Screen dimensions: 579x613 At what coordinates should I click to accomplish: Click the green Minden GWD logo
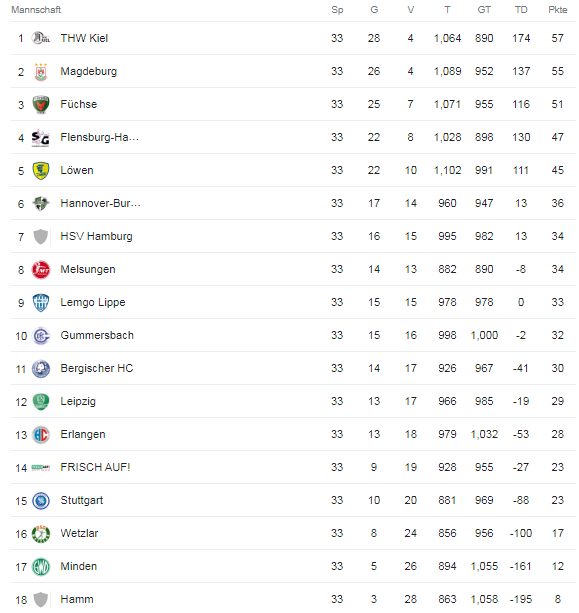[x=41, y=566]
